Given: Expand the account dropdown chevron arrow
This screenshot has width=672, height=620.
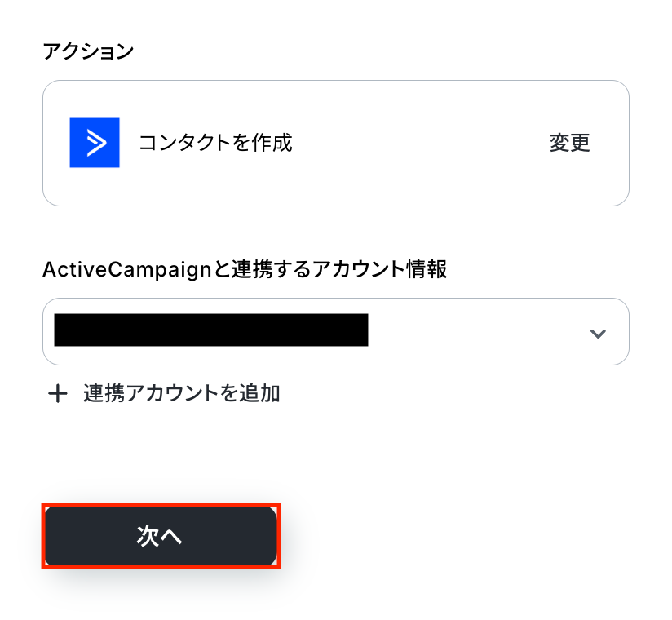Looking at the screenshot, I should (x=598, y=333).
